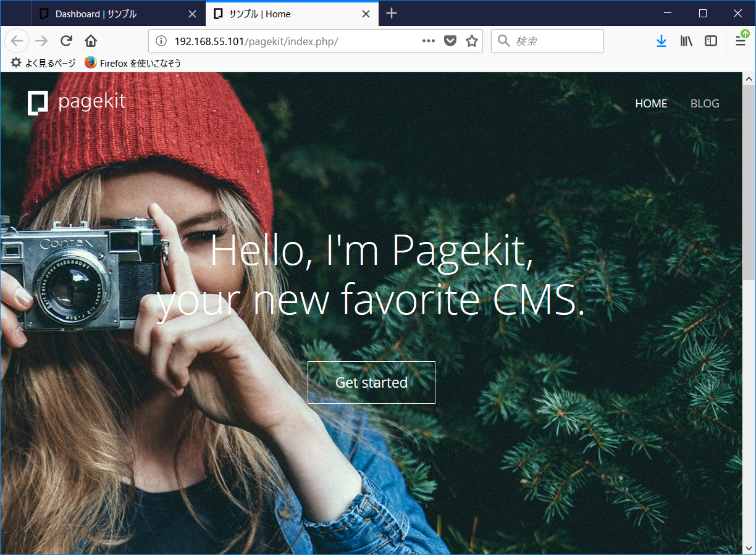The height and width of the screenshot is (555, 756).
Task: Open the HOME navigation link
Action: click(651, 104)
